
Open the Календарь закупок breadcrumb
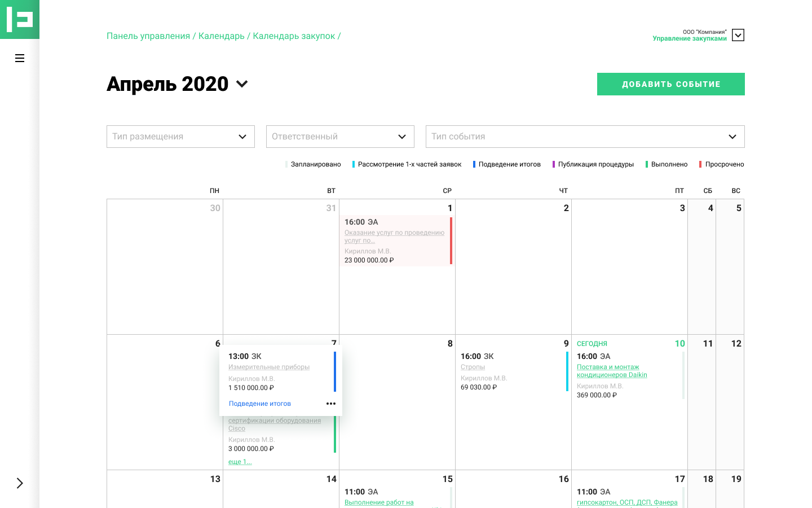pyautogui.click(x=294, y=36)
